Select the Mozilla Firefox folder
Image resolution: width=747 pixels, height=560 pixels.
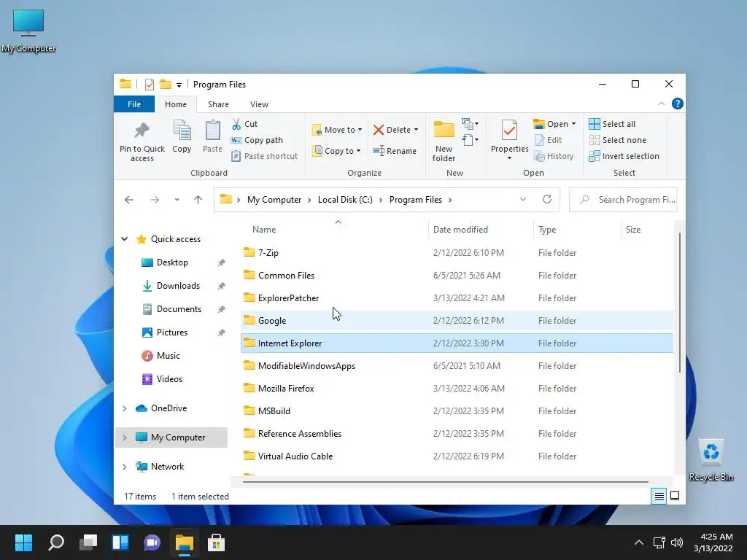(x=457, y=389)
